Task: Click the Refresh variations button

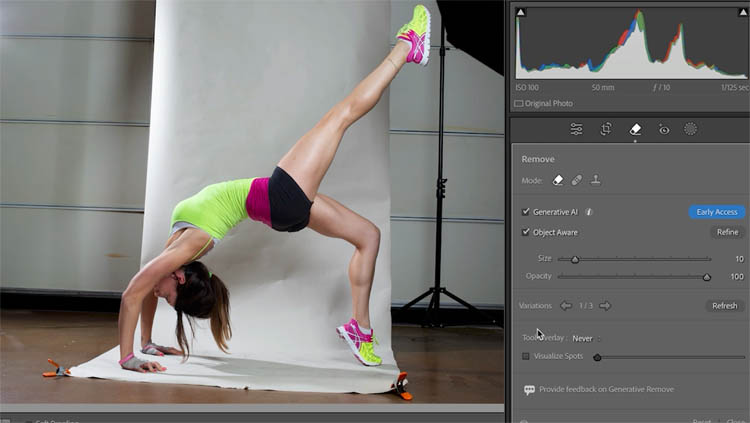Action: coord(724,306)
